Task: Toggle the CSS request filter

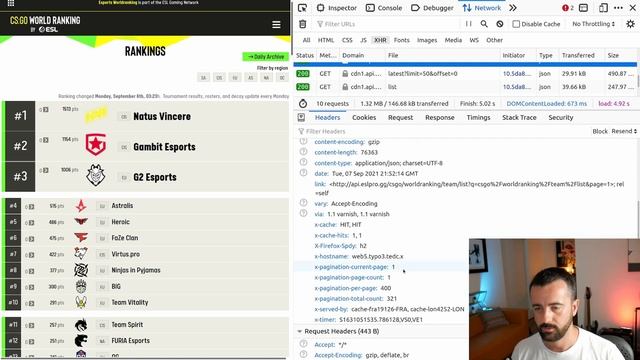Action: (347, 40)
